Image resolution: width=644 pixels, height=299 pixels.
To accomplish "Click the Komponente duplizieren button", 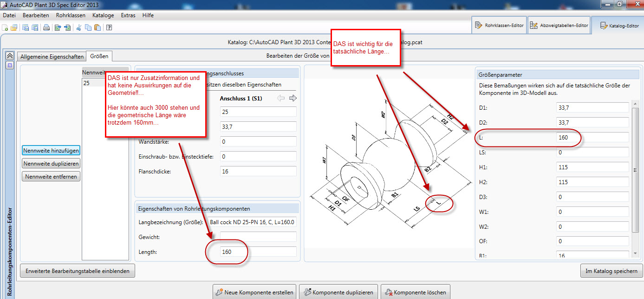I will (x=338, y=292).
